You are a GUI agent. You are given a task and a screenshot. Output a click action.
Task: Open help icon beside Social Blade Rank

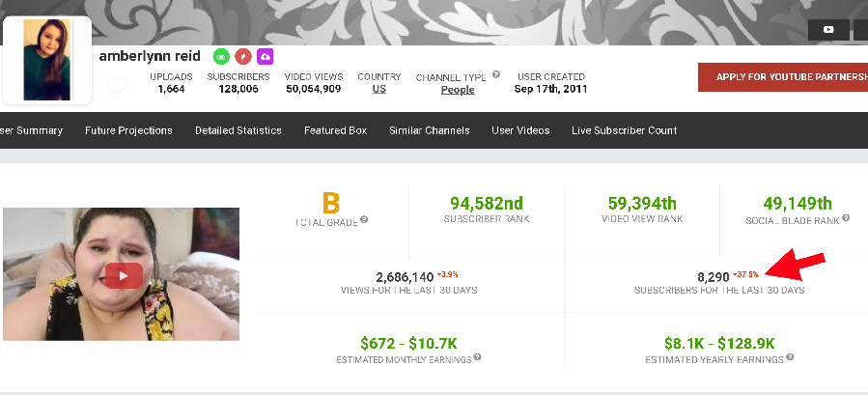845,218
